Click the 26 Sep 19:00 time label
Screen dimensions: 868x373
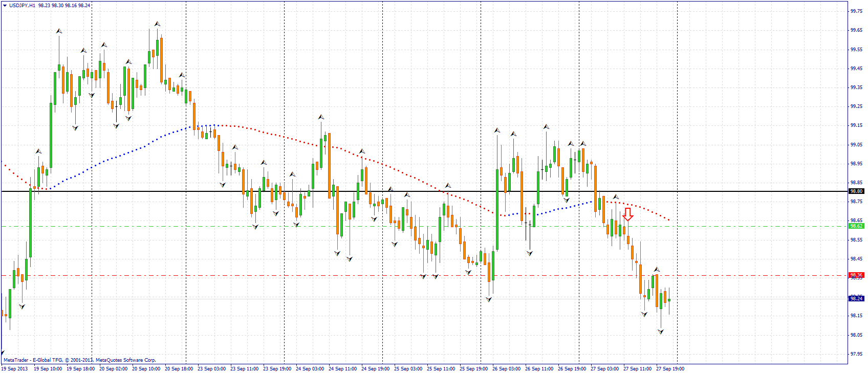pos(572,369)
